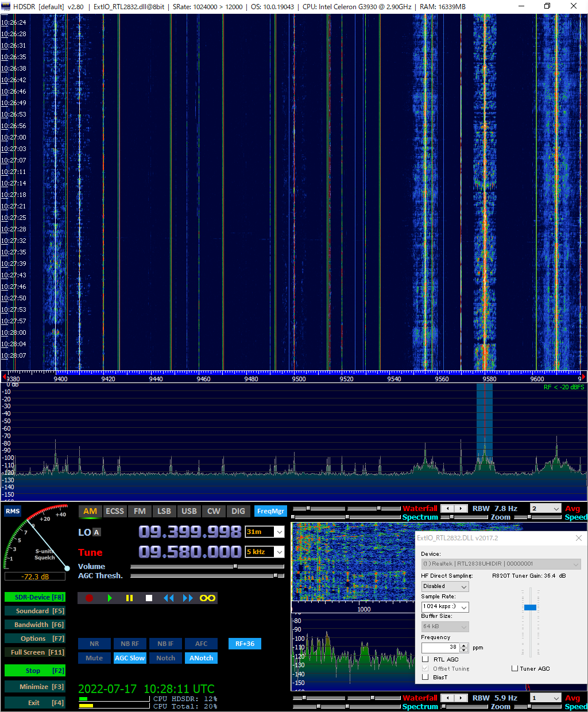The image size is (588, 712).
Task: Click the AGC Thresh. slider handle
Action: (x=276, y=575)
